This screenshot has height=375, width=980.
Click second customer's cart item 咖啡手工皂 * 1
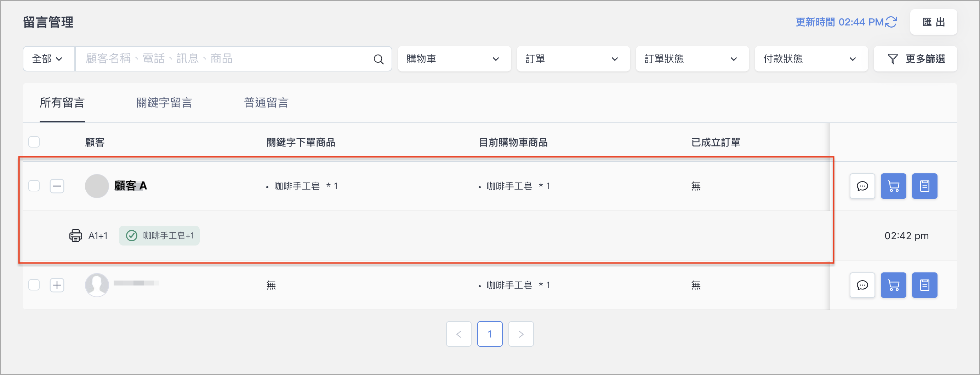coord(518,285)
